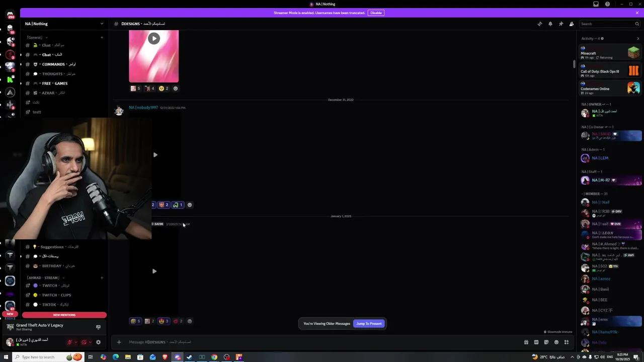This screenshot has height=362, width=644.
Task: Play the video in nobody1997's message
Action: click(x=155, y=155)
